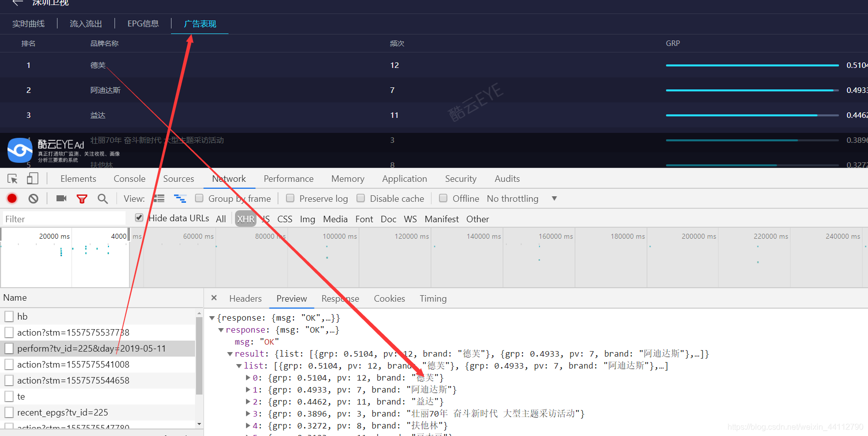This screenshot has width=868, height=436.
Task: Select the overview waterfall view icon
Action: (180, 199)
